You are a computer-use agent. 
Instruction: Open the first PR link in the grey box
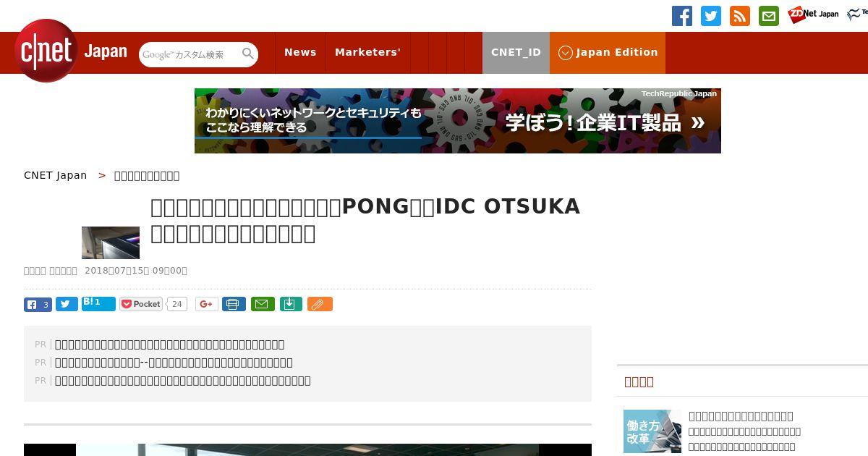tap(169, 345)
